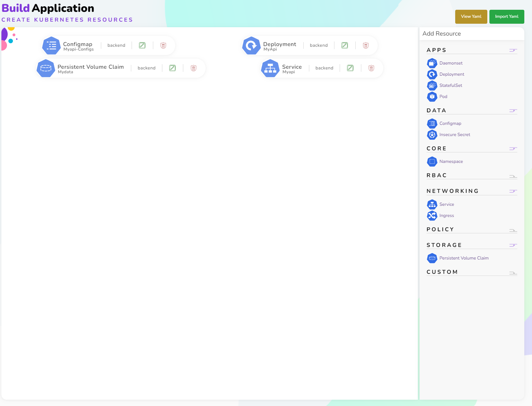Click the Myapi-Configs name label
The width and height of the screenshot is (532, 406).
click(79, 50)
